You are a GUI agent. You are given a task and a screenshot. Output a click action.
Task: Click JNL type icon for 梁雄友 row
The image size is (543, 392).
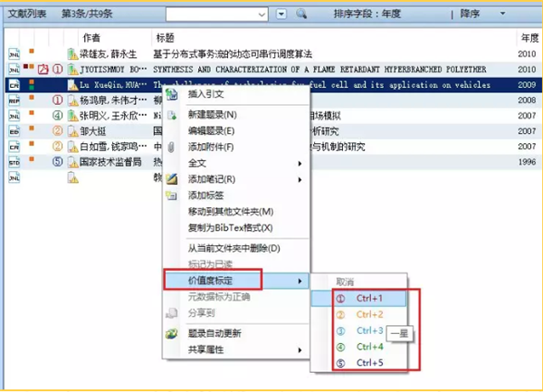point(14,54)
